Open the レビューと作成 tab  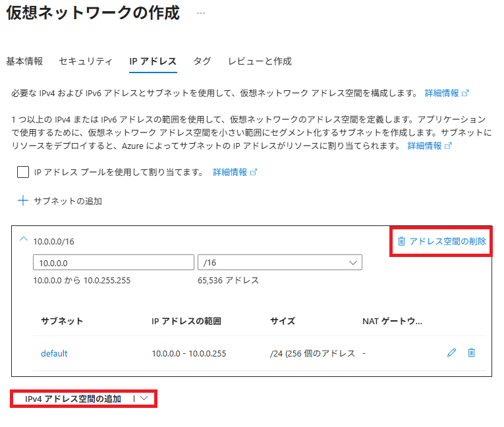[x=260, y=61]
